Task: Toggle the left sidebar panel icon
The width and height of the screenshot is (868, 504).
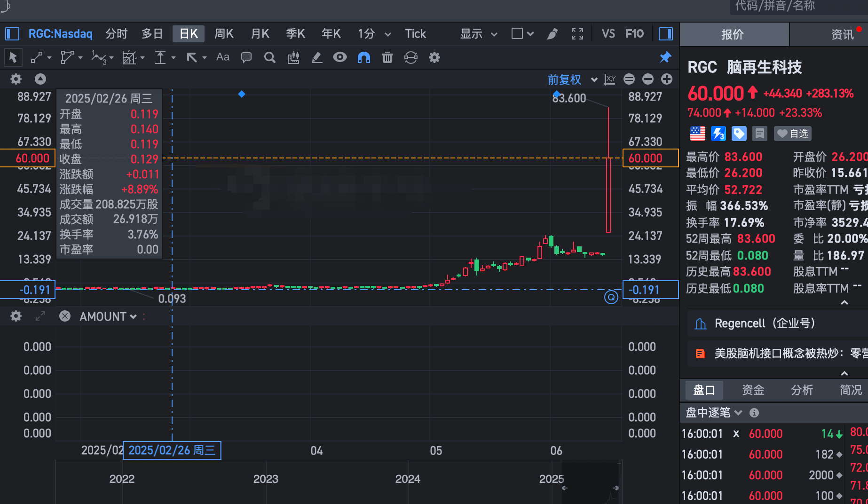Action: point(12,34)
